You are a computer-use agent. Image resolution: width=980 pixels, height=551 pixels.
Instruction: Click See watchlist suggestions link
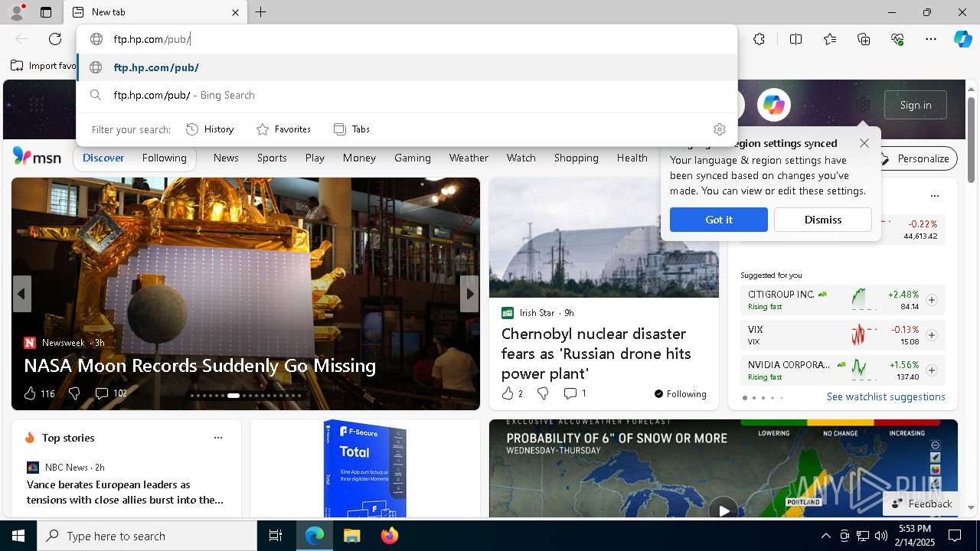(x=886, y=396)
